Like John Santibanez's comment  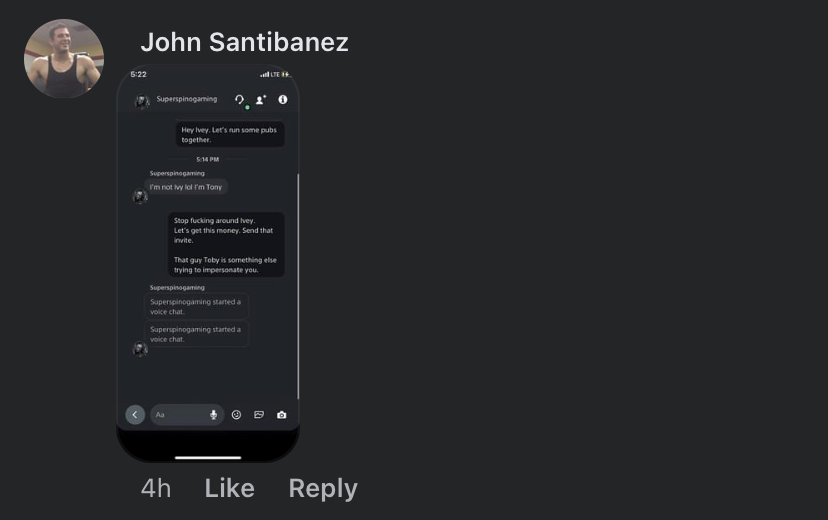coord(230,488)
